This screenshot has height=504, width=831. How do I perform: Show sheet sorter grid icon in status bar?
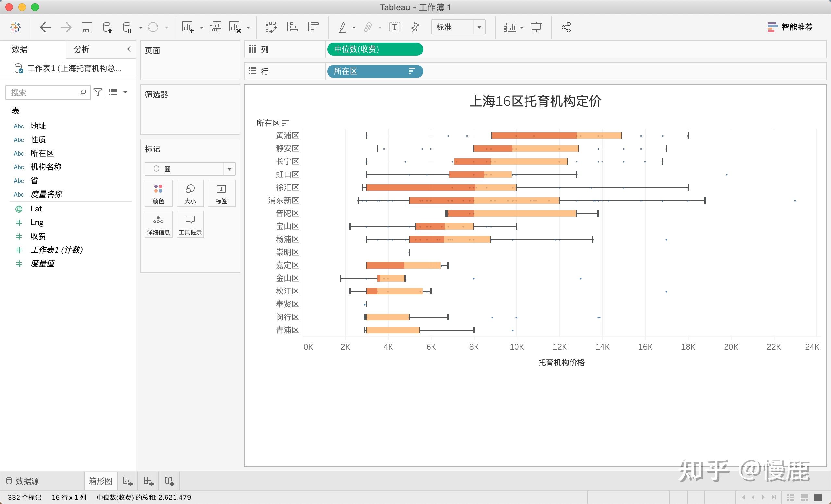pos(791,498)
